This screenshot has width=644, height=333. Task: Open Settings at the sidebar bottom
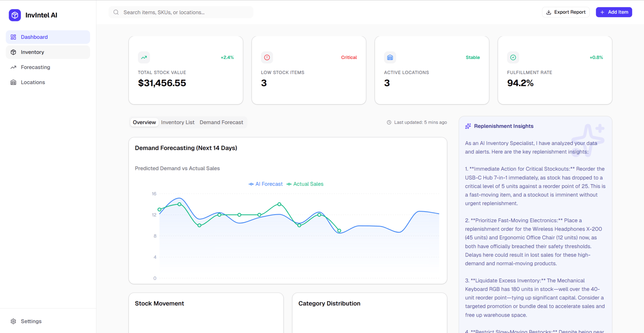click(x=31, y=321)
